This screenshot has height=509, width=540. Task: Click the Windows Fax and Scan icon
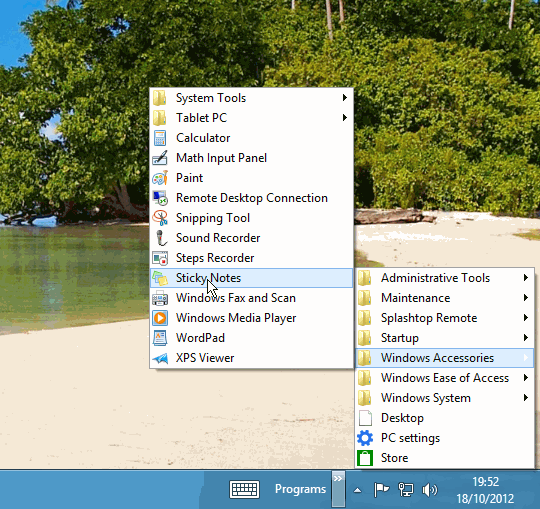point(160,298)
